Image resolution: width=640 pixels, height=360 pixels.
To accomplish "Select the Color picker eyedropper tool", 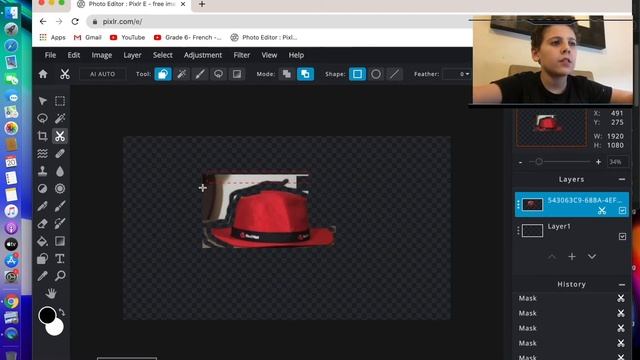I will click(42, 276).
